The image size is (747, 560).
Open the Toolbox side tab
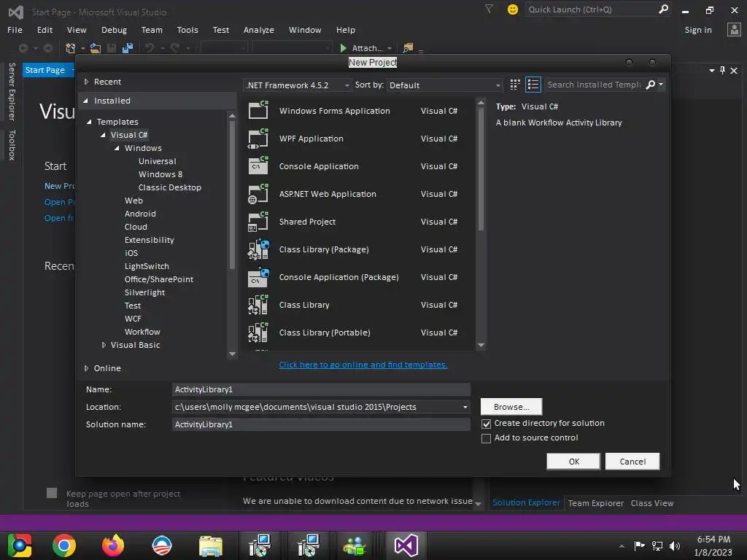tap(12, 145)
